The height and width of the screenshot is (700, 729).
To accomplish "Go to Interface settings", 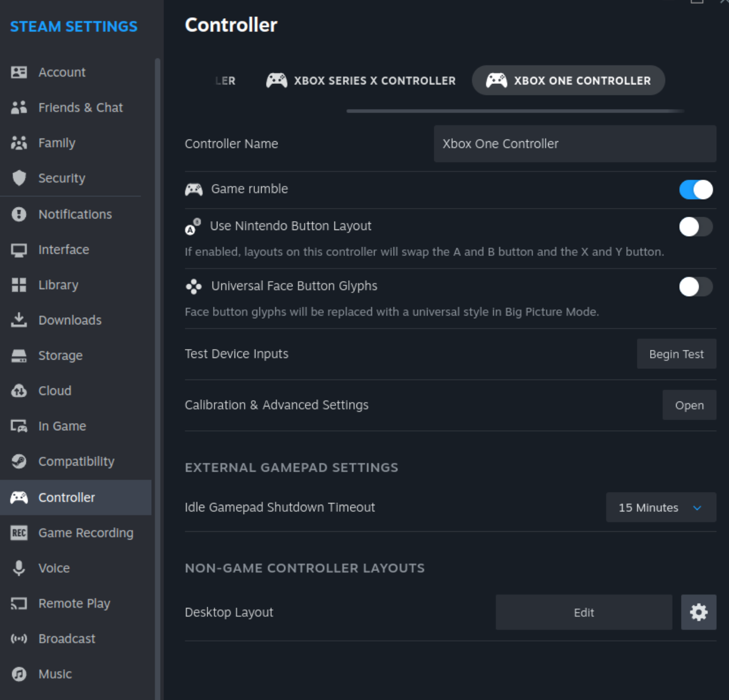I will (76, 249).
